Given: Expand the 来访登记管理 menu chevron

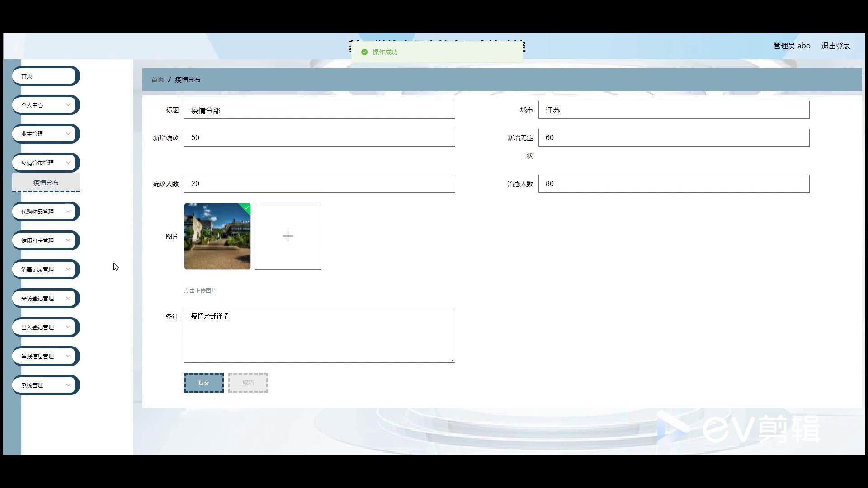Looking at the screenshot, I should pos(68,298).
